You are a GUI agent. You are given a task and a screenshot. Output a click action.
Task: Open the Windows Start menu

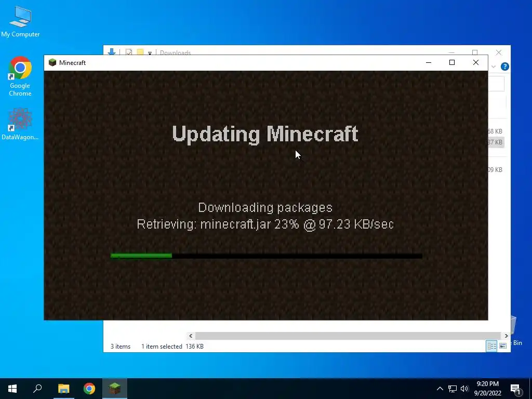[12, 389]
